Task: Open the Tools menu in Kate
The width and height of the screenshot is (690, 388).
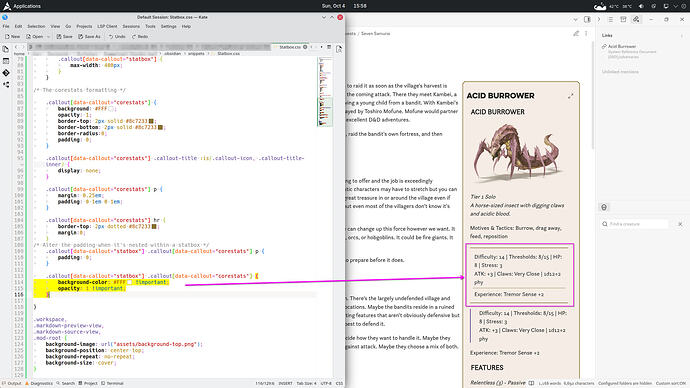Action: [150, 26]
